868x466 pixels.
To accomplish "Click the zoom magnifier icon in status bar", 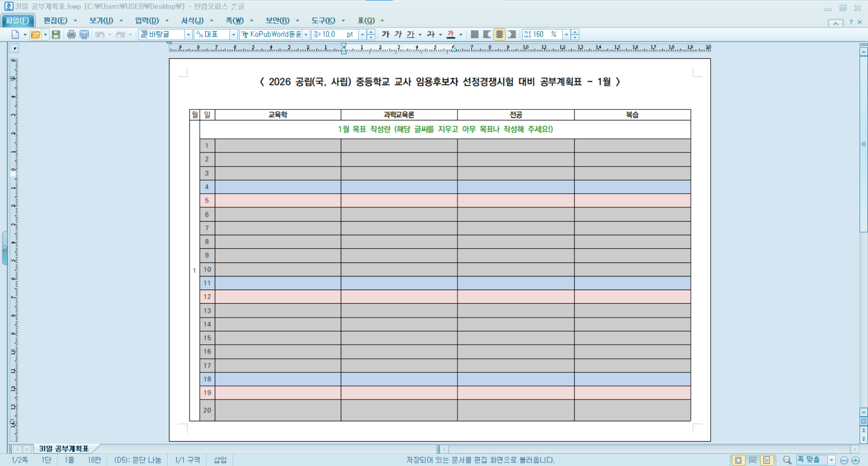I will click(x=787, y=460).
